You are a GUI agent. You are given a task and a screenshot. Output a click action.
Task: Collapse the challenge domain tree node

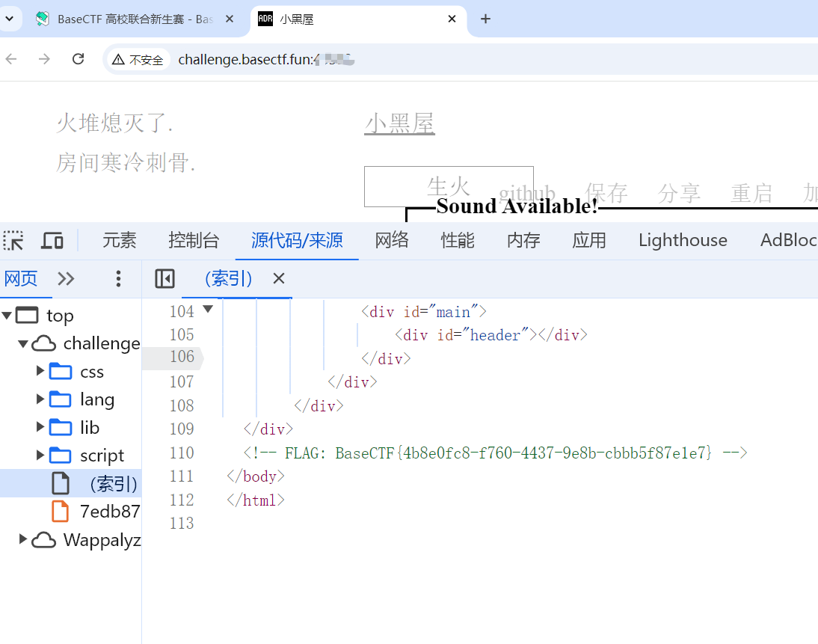(x=23, y=343)
